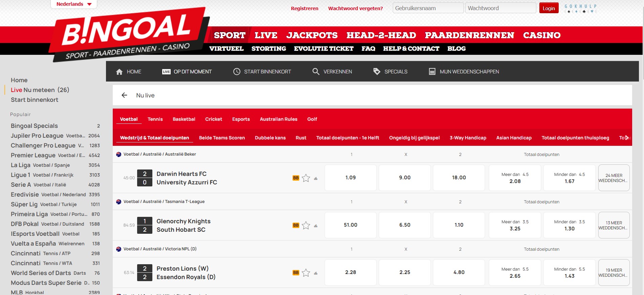The image size is (644, 295).
Task: Select odds 18.00 for University Azzurri FC win
Action: [459, 178]
